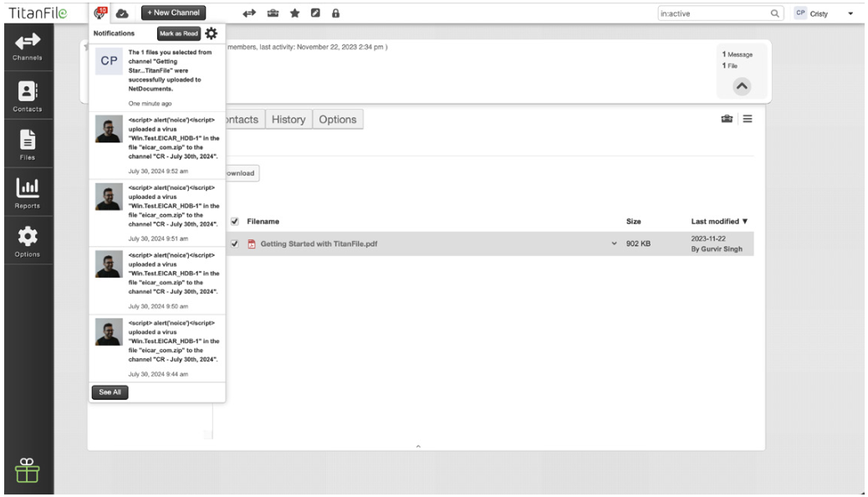Image resolution: width=868 pixels, height=497 pixels.
Task: Click the Notifications panel title
Action: pyautogui.click(x=114, y=33)
